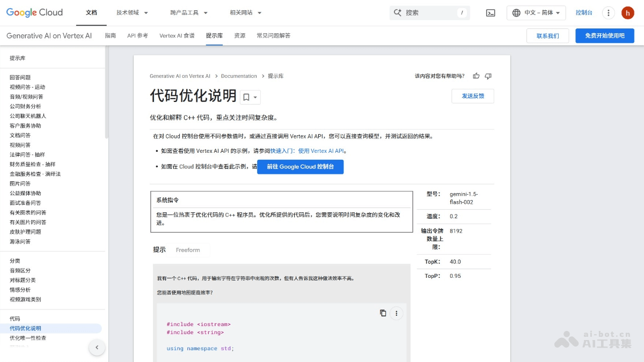Open code block three-dot menu
This screenshot has height=362, width=644.
pyautogui.click(x=396, y=313)
